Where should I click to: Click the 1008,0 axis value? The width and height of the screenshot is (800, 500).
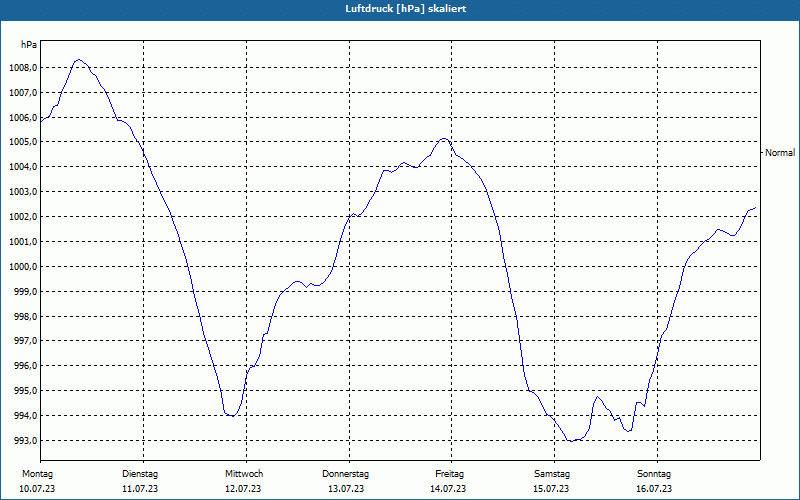tap(23, 68)
